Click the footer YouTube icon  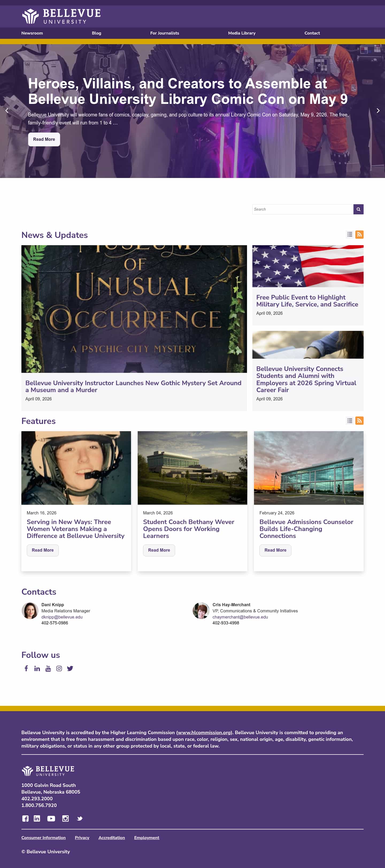point(51,818)
